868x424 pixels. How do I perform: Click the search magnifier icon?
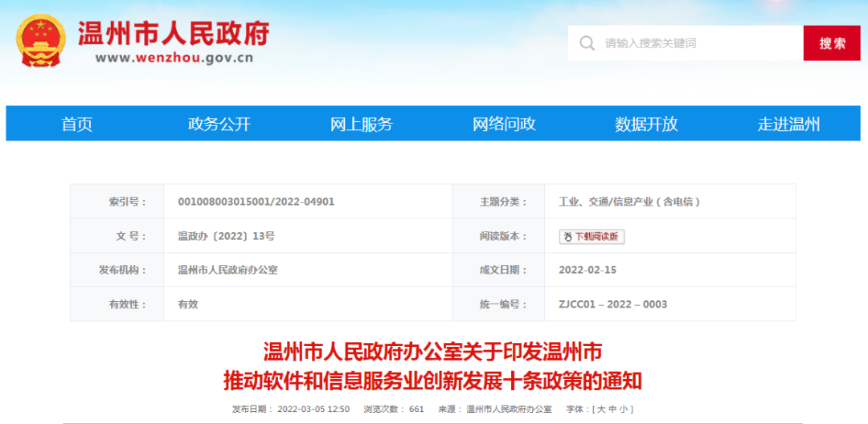click(587, 43)
